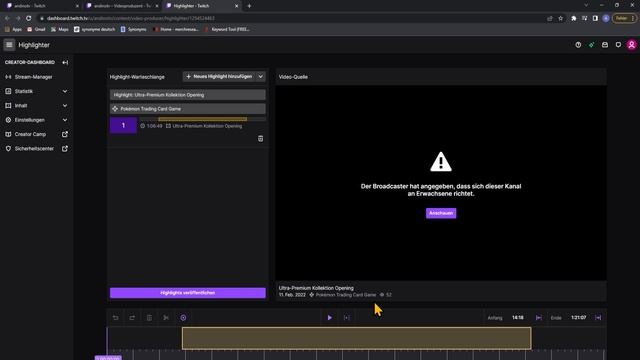Open the help question mark icon

coord(578,45)
